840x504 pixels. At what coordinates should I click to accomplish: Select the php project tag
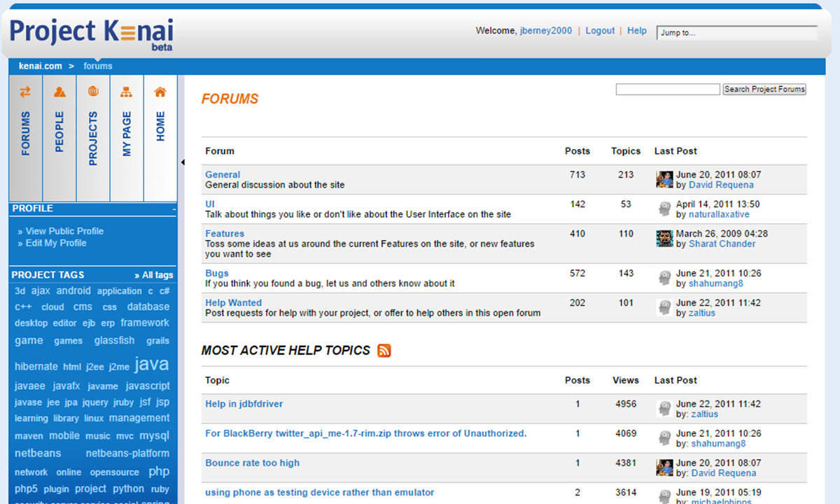pos(159,471)
